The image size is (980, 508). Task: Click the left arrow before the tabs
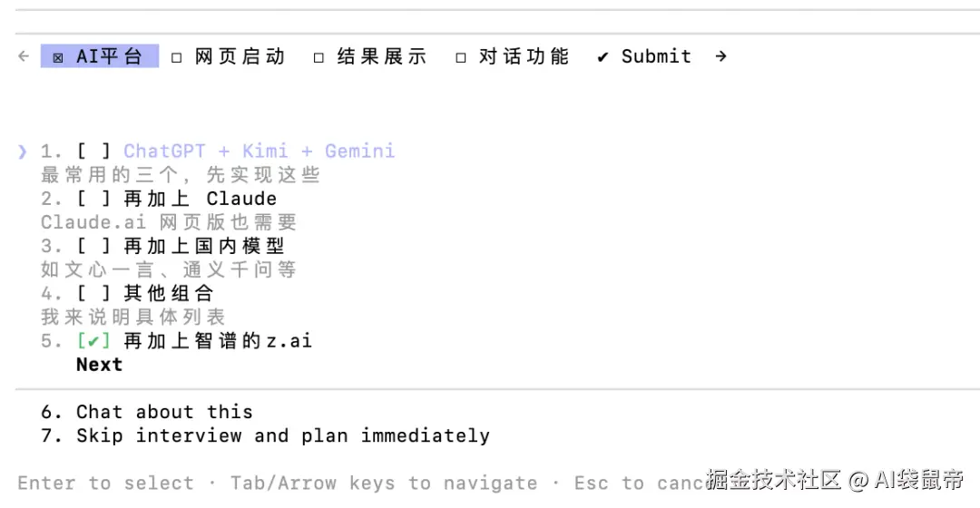[24, 56]
